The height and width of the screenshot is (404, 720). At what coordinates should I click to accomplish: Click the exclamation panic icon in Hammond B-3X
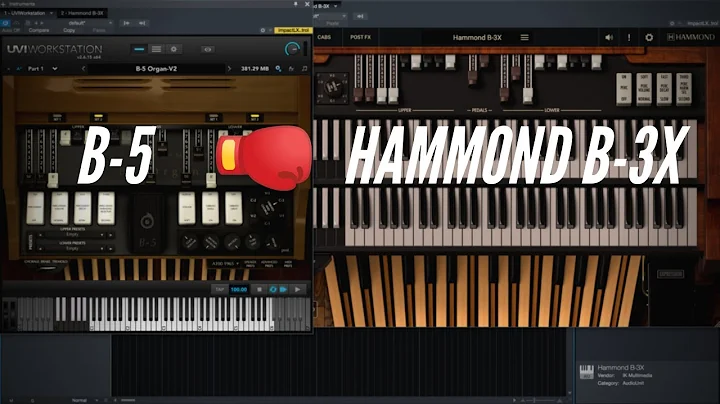coord(629,38)
